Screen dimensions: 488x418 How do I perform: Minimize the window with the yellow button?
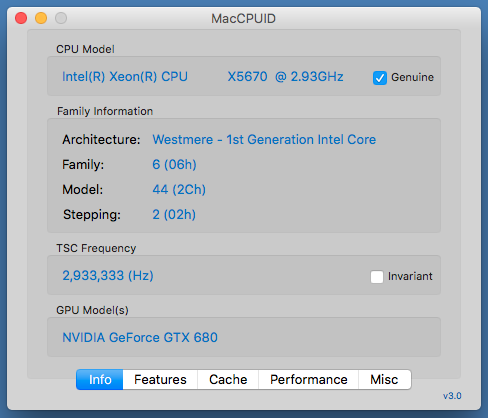point(41,18)
